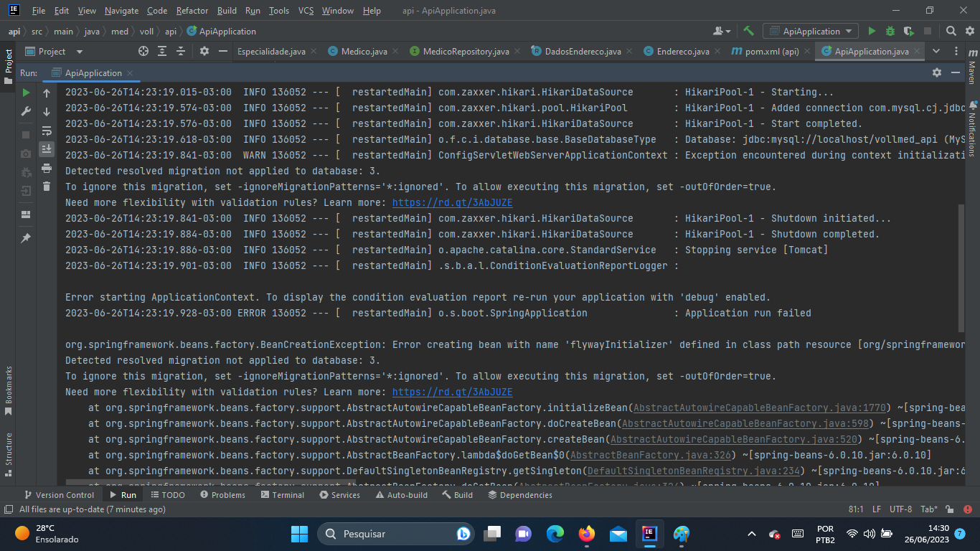
Task: Click the Restore Layout icon in Run panel
Action: (x=26, y=215)
